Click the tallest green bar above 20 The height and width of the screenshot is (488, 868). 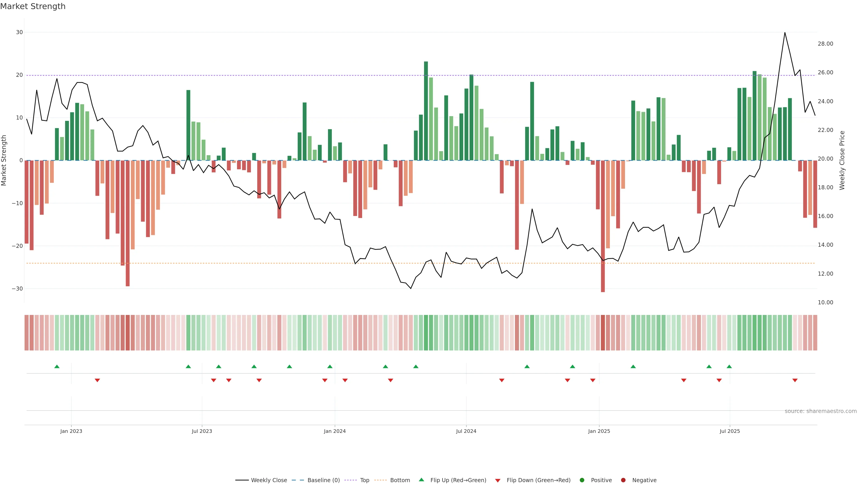[426, 111]
